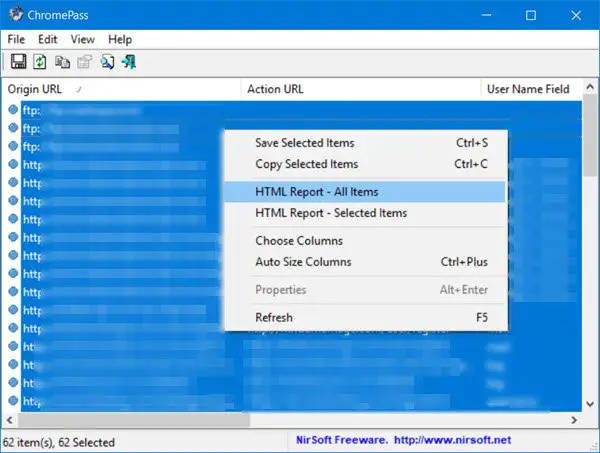Click Refresh in the context menu
600x453 pixels.
point(366,318)
